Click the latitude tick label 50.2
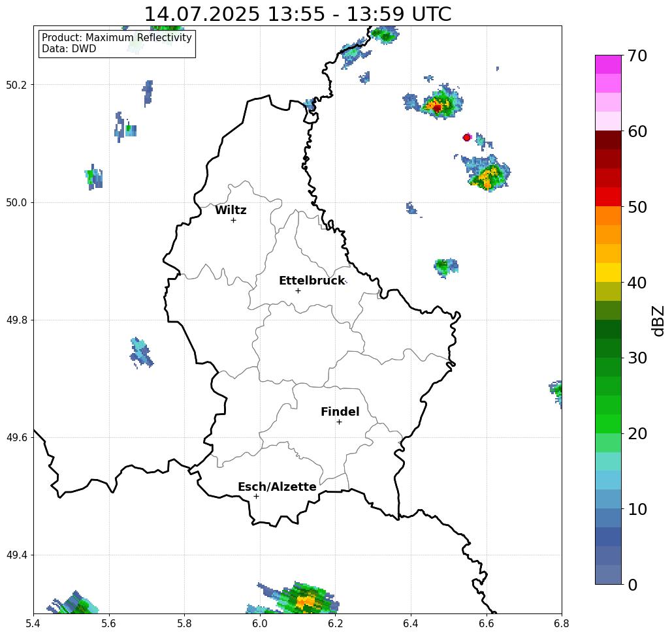This screenshot has width=672, height=635. [16, 85]
